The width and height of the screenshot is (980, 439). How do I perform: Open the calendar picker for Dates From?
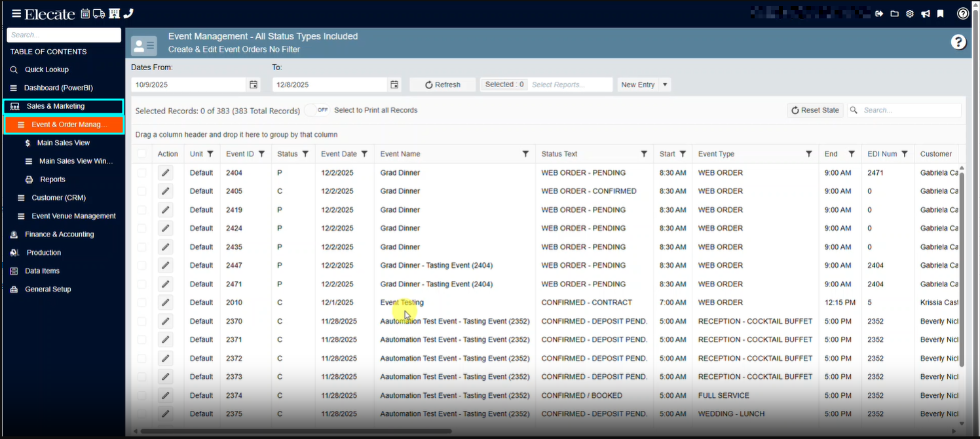tap(254, 85)
